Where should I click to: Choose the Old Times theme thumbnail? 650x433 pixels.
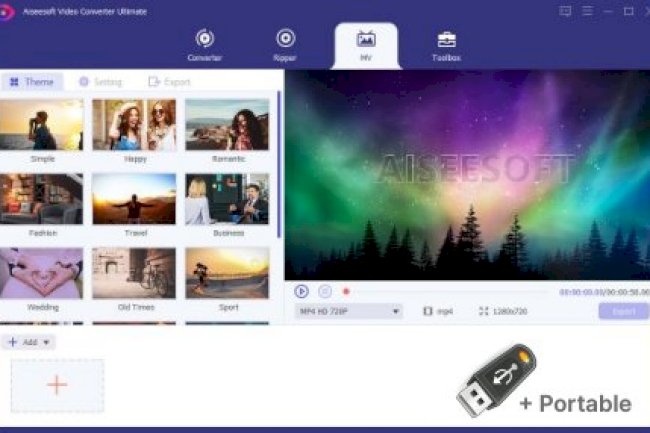click(134, 273)
